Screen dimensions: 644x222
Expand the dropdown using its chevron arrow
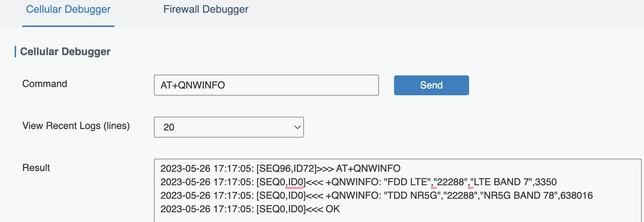297,127
